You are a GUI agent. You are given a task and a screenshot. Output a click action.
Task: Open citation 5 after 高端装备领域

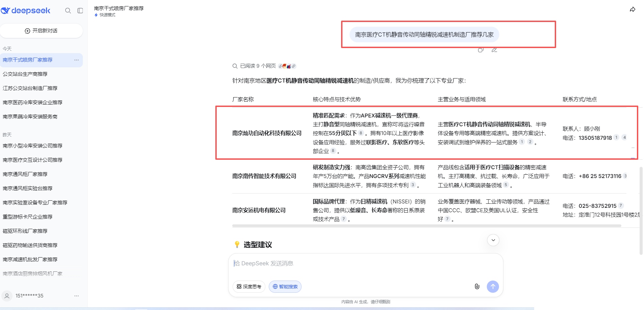coord(506,185)
